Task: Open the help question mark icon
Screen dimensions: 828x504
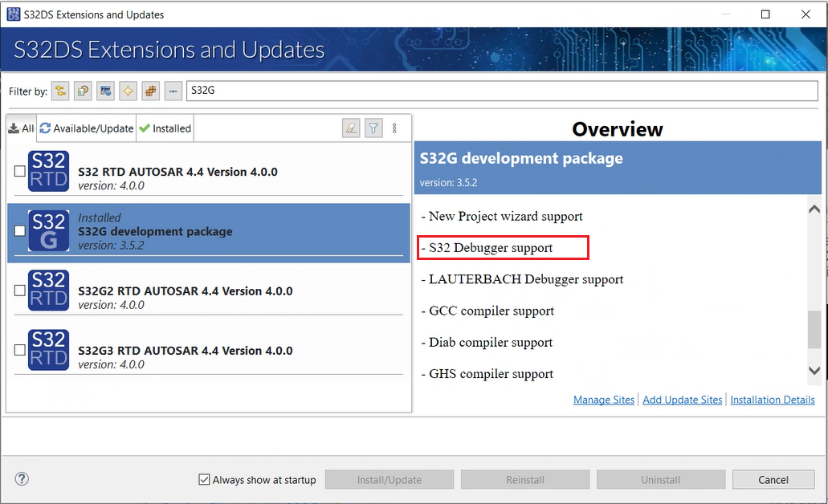Action: (22, 478)
